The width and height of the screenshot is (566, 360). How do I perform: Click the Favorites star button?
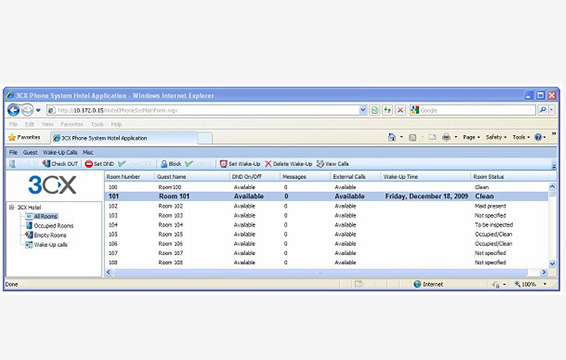pyautogui.click(x=24, y=137)
